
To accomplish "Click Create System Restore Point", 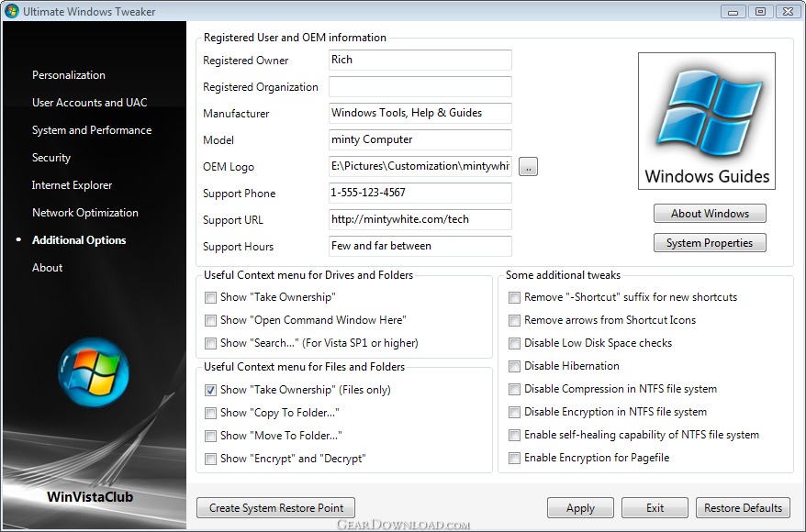I will tap(276, 508).
